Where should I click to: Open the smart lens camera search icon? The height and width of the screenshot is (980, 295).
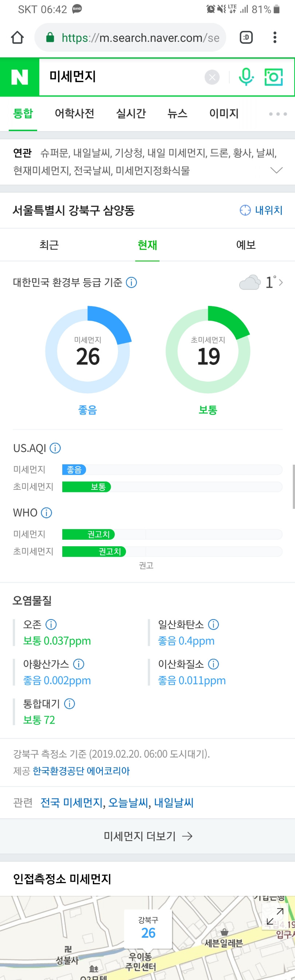click(x=274, y=77)
